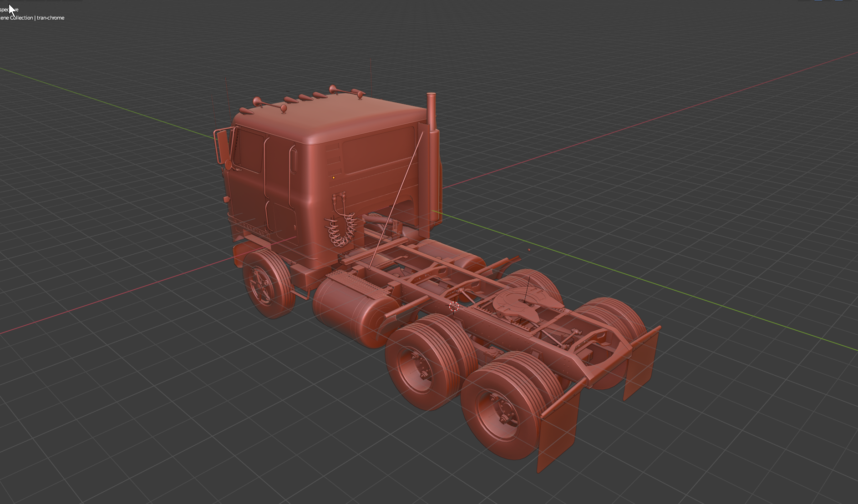Click the orange origin dot on the cab side
858x504 pixels.
[x=334, y=178]
